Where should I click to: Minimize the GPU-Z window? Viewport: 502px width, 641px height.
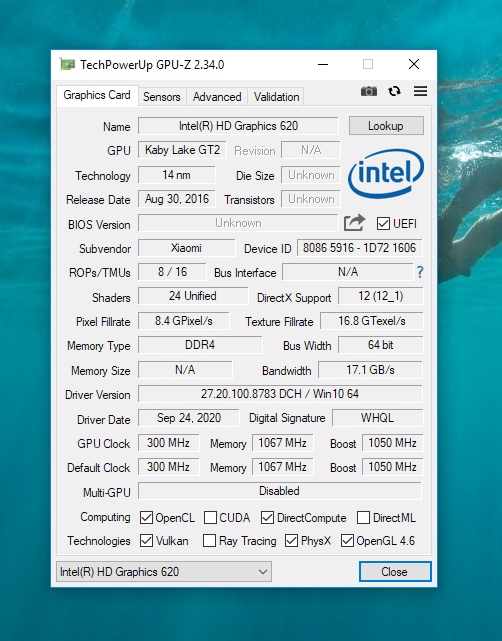(323, 64)
